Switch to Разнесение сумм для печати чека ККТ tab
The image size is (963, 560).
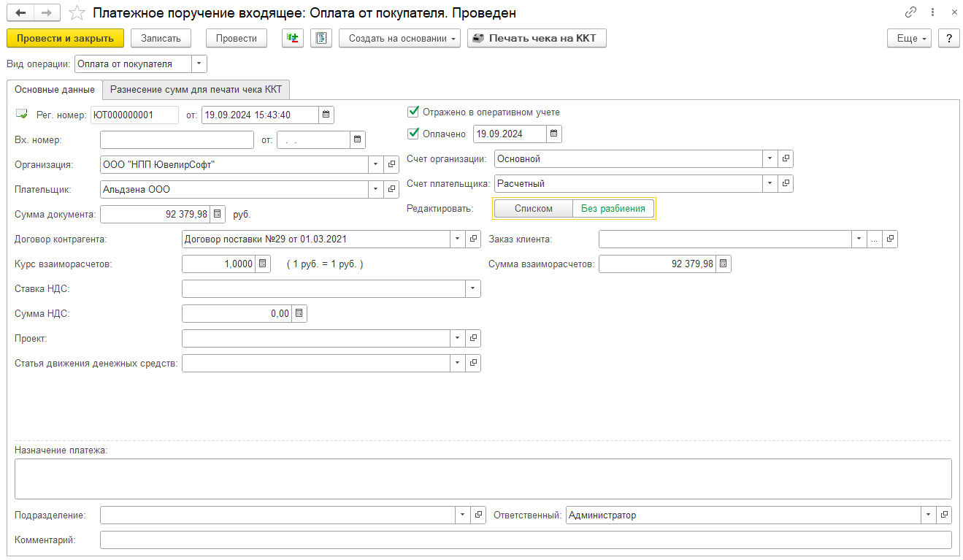click(196, 89)
